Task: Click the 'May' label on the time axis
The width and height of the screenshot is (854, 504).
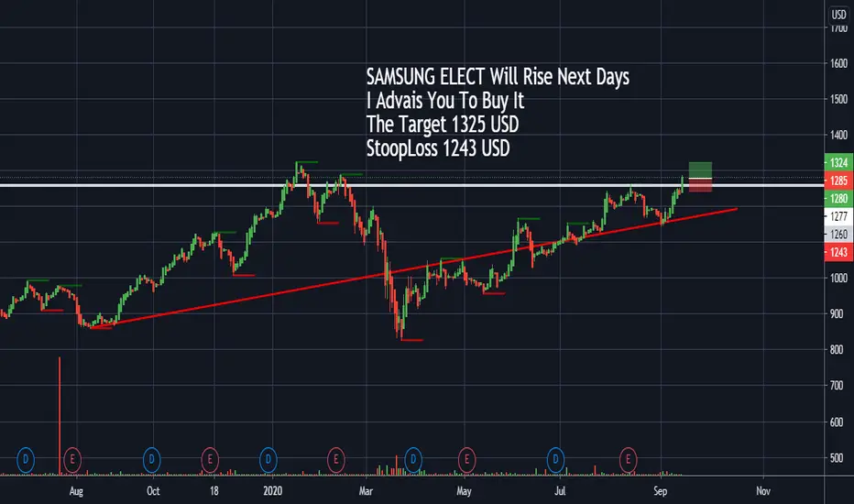Action: point(464,491)
